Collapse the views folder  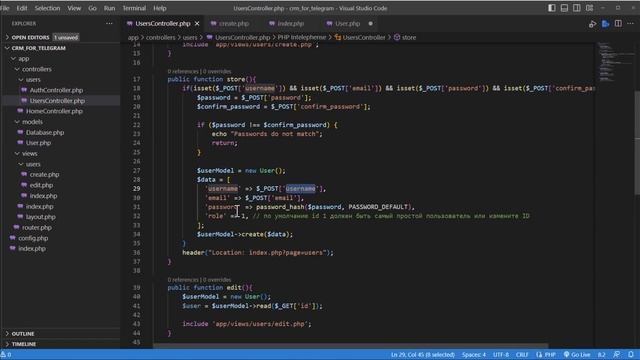click(x=29, y=153)
